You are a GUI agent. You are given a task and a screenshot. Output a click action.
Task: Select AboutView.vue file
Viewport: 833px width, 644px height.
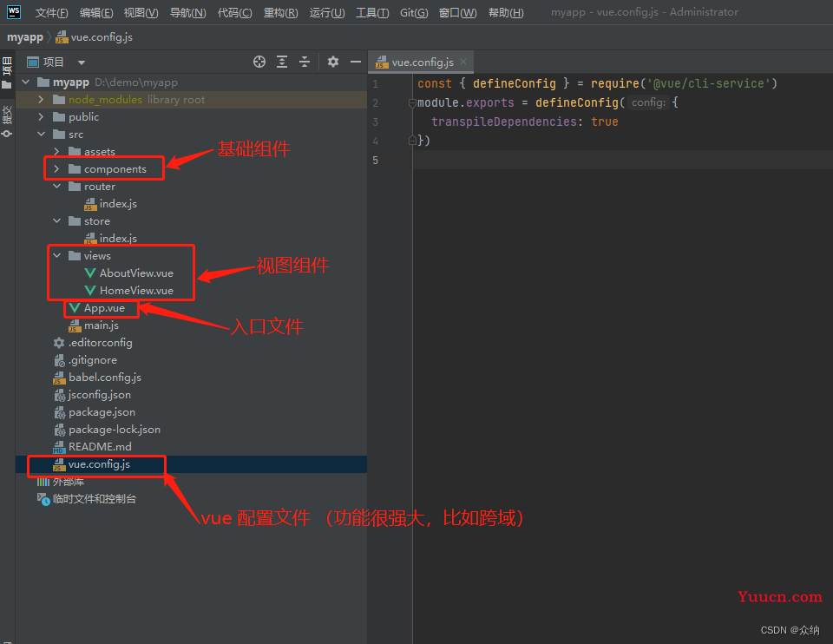pos(136,273)
